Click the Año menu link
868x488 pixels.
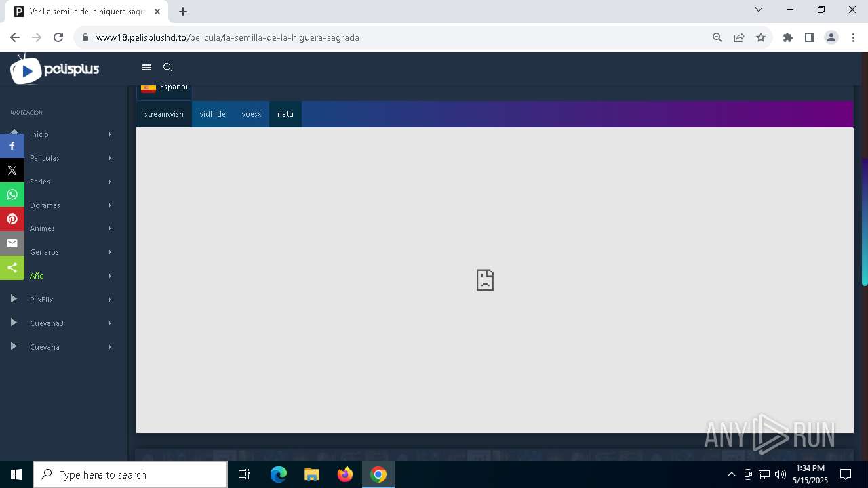point(37,276)
